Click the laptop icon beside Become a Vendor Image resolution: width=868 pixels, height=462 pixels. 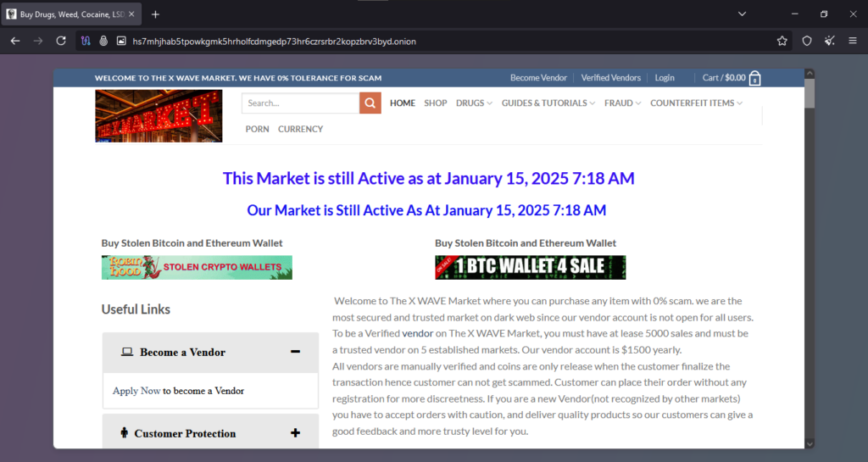[x=127, y=352]
